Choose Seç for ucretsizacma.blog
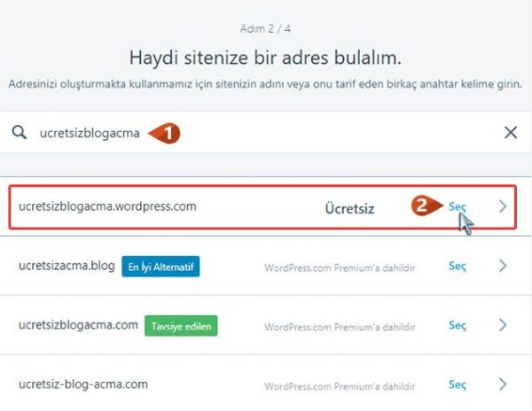 click(x=457, y=266)
